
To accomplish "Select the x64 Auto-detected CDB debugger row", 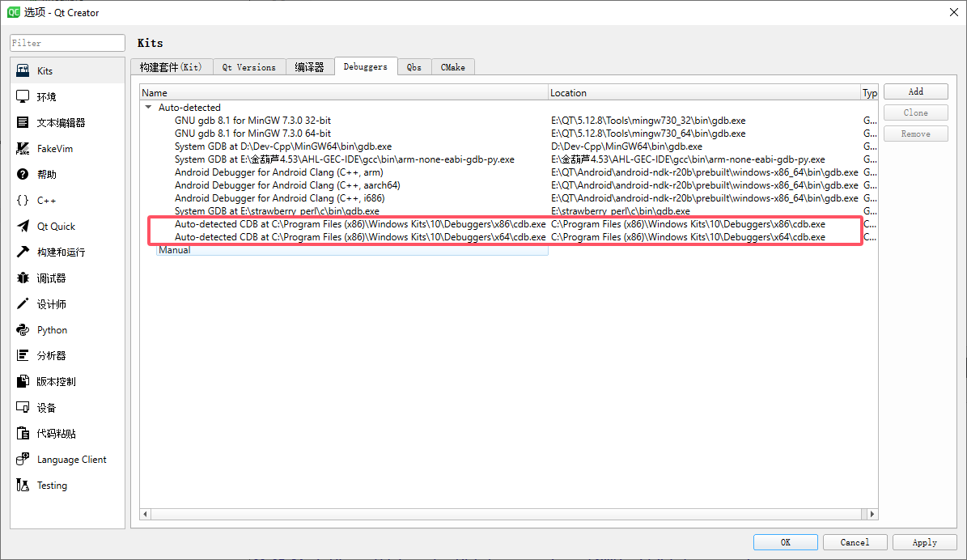I will point(359,237).
